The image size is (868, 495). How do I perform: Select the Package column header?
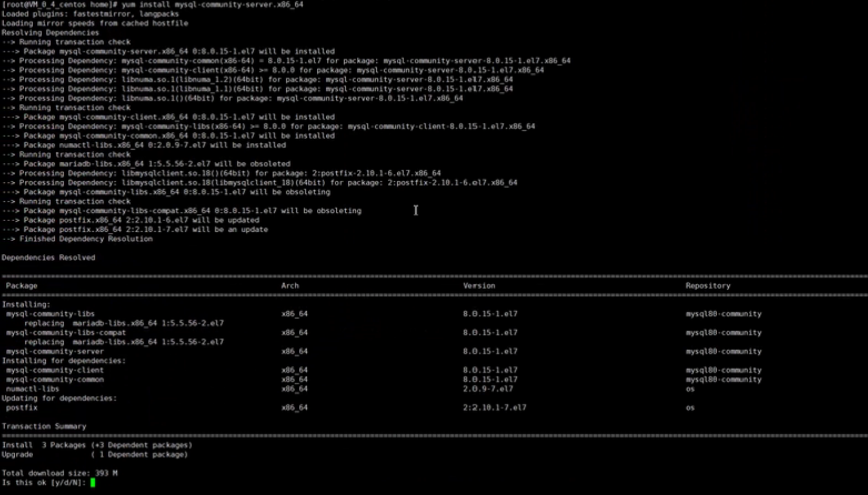(21, 285)
